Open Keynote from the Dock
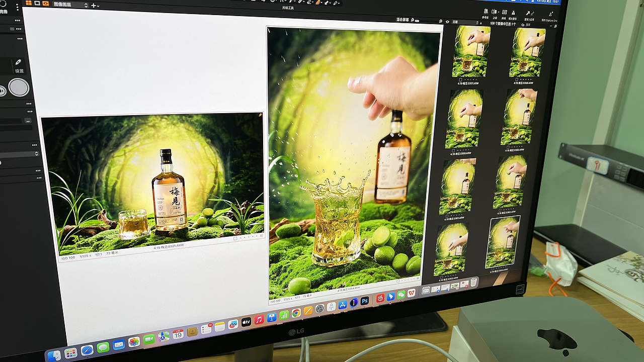644x362 pixels. click(271, 317)
